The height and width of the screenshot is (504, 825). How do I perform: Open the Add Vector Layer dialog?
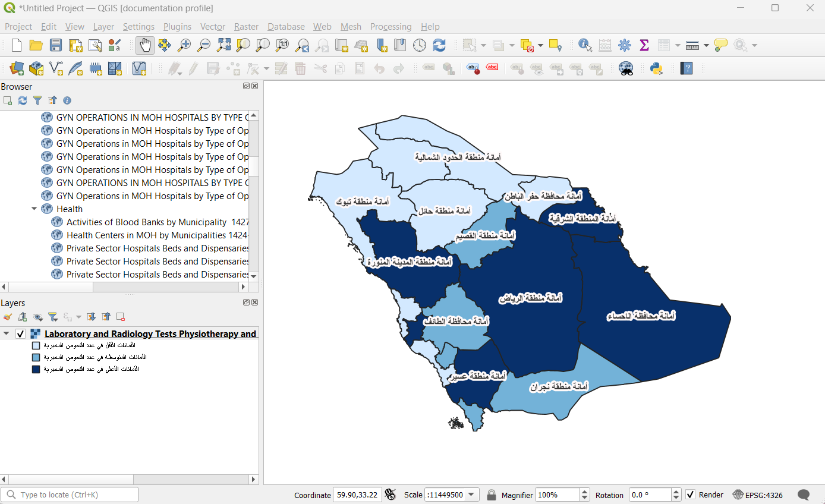click(36, 68)
